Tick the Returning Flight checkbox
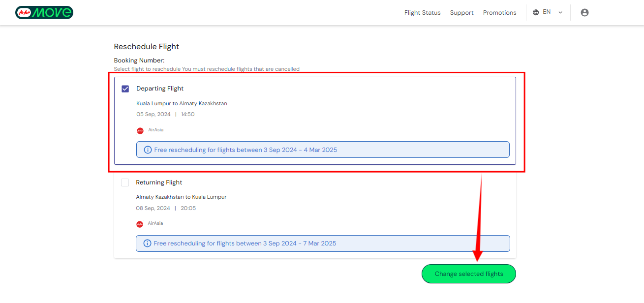The height and width of the screenshot is (303, 644). [x=125, y=182]
